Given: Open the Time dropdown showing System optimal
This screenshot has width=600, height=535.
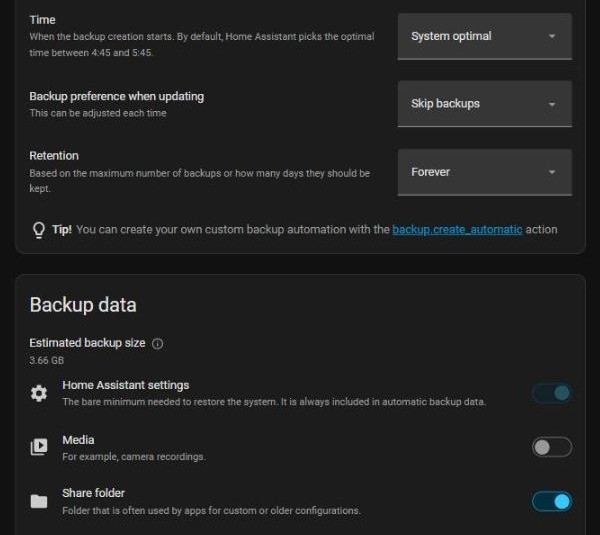Looking at the screenshot, I should pyautogui.click(x=484, y=36).
